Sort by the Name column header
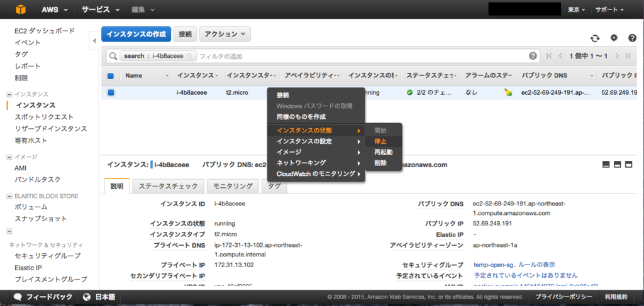This screenshot has width=644, height=306. (146, 75)
